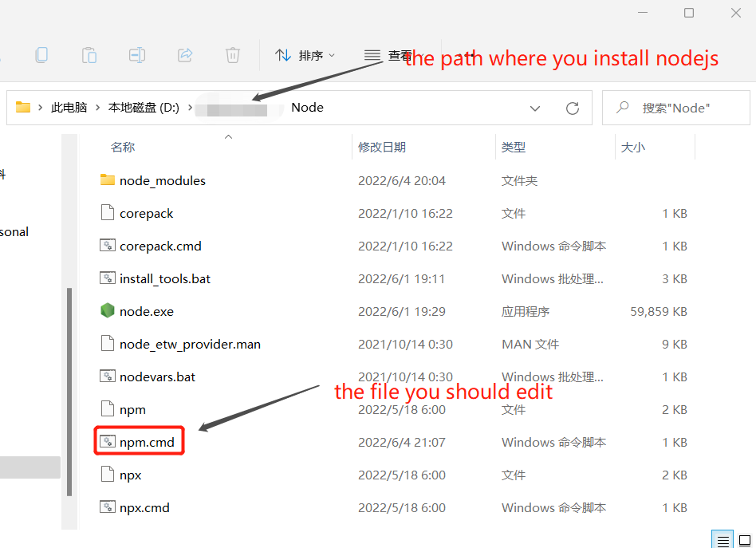Open address bar history dropdown

pyautogui.click(x=534, y=108)
